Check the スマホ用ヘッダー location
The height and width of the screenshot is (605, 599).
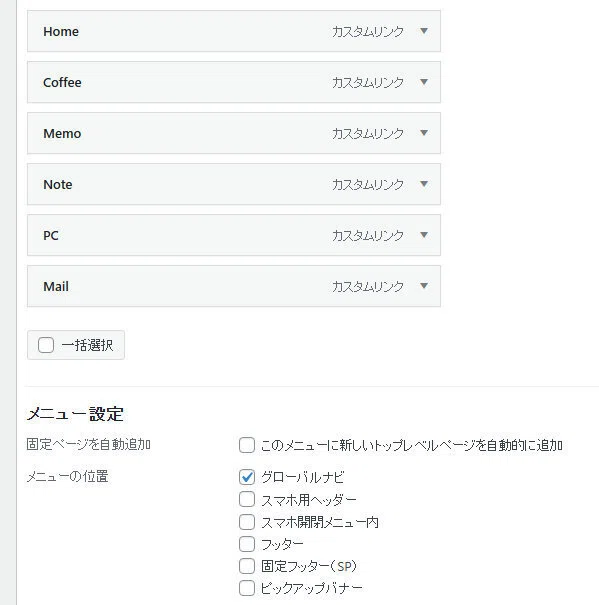point(247,499)
